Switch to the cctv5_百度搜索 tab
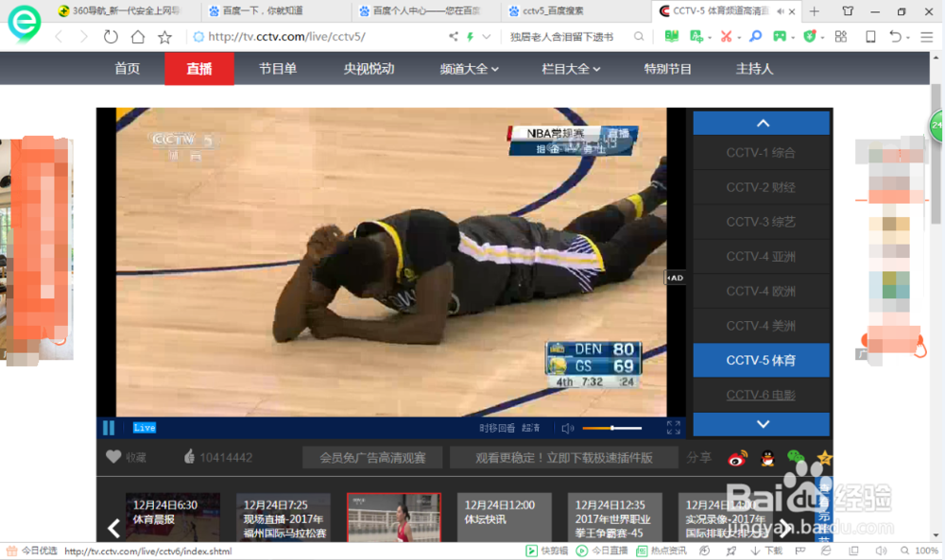 574,10
